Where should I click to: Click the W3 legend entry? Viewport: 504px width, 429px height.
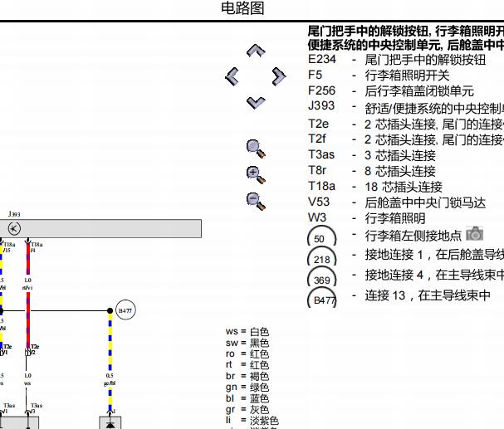click(x=366, y=218)
